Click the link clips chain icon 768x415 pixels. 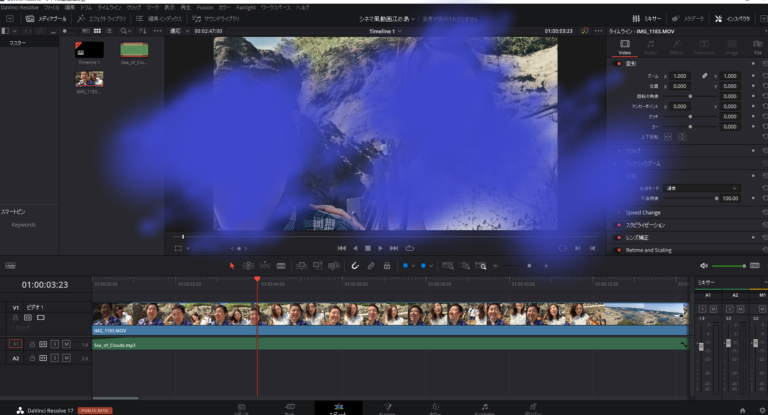point(370,266)
